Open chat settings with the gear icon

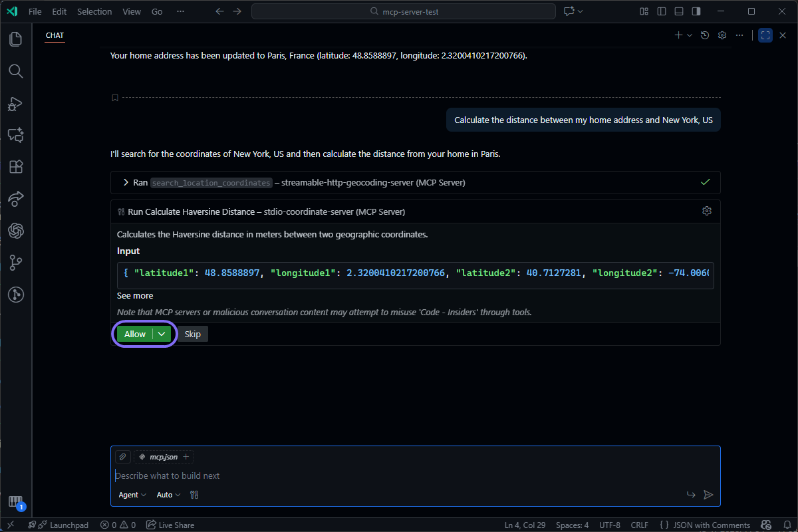[x=722, y=35]
